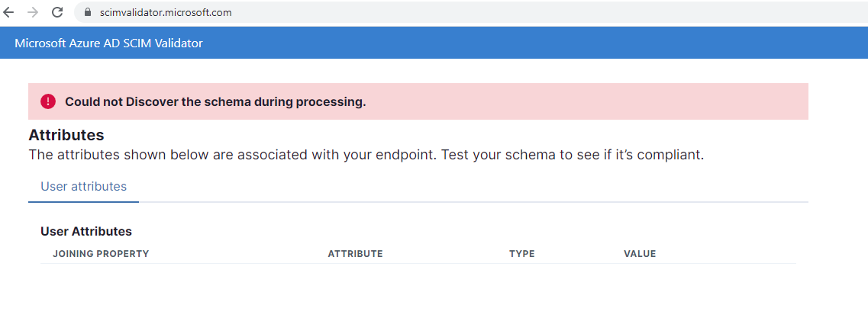This screenshot has width=868, height=321.
Task: Click the 'Could not Discover the schema' message
Action: coord(215,101)
